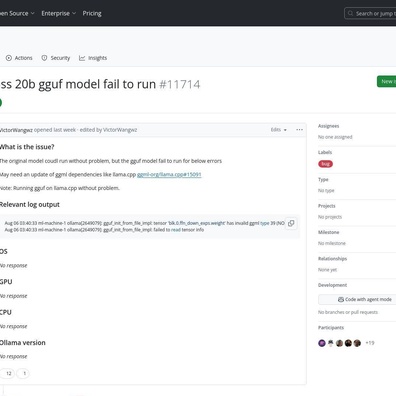Click the green New issue button
This screenshot has height=396, width=396.
(x=387, y=82)
